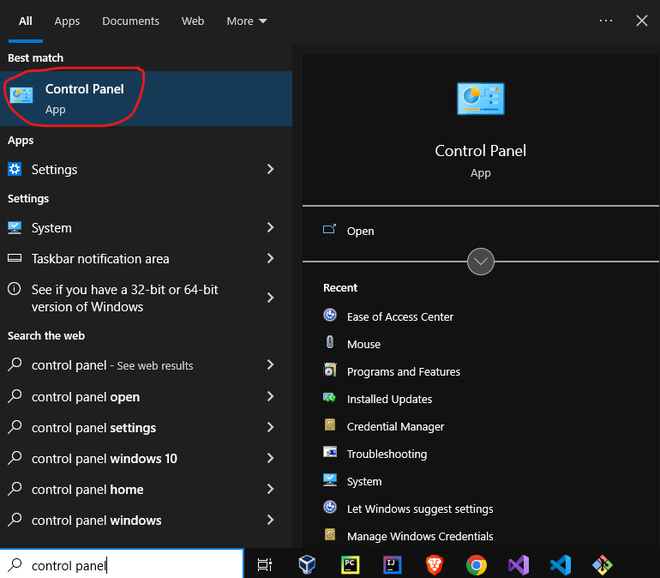
Task: Open recent item Credential Manager
Action: (x=395, y=427)
